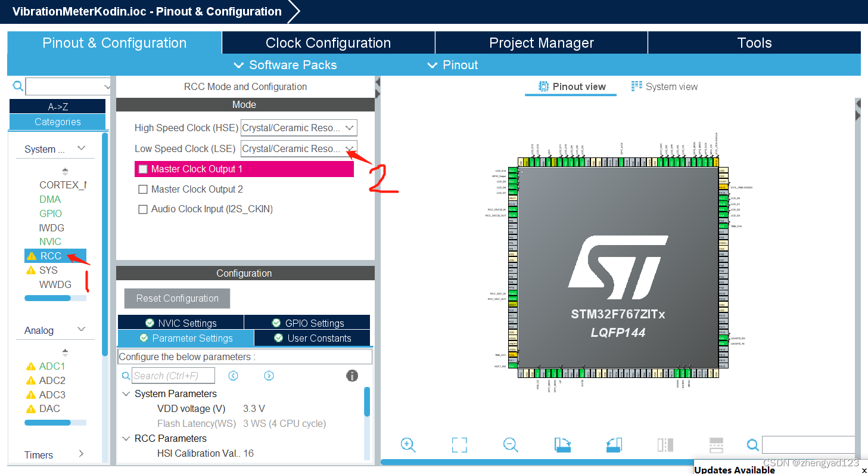Fit the chip diagram to screen
This screenshot has width=868, height=474.
tap(459, 445)
